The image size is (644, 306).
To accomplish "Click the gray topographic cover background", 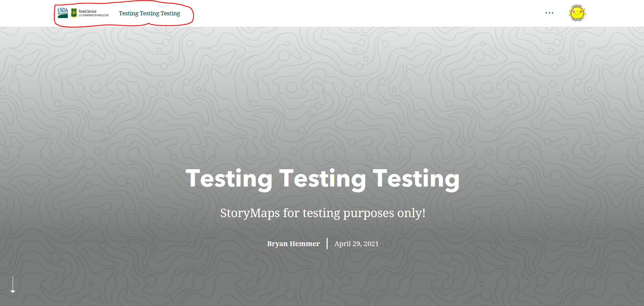I will pos(322,102).
